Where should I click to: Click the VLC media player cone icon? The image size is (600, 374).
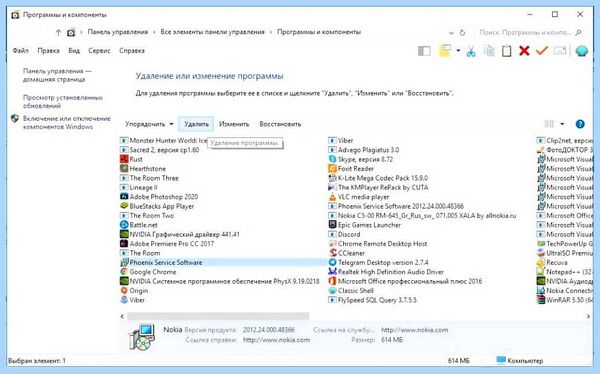coord(332,197)
